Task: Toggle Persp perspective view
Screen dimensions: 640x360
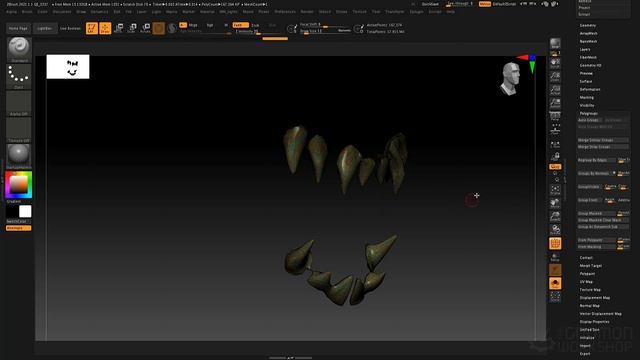Action: tap(555, 116)
